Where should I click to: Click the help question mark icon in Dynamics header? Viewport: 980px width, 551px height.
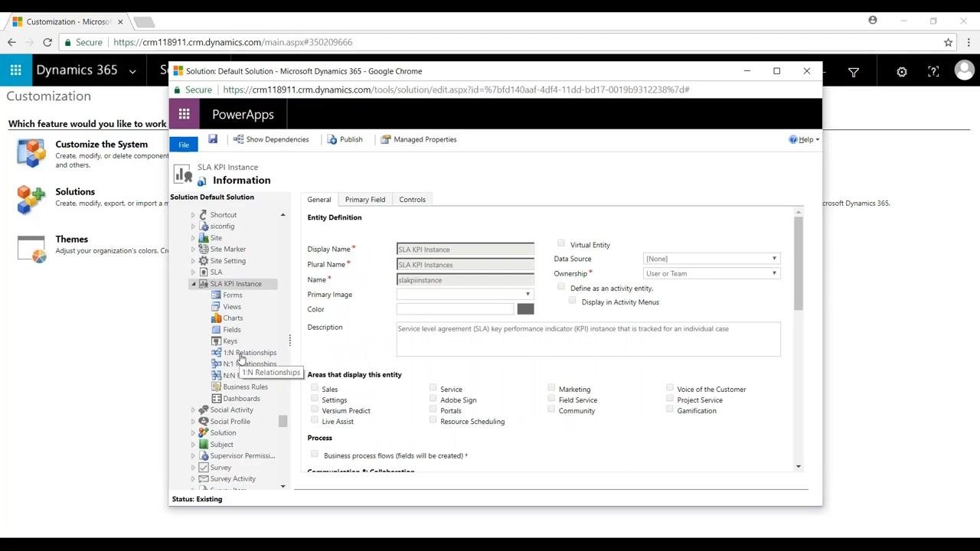pyautogui.click(x=933, y=72)
